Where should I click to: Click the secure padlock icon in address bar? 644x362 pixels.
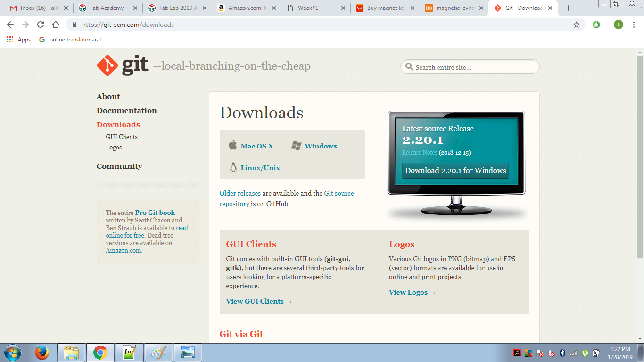[x=74, y=25]
